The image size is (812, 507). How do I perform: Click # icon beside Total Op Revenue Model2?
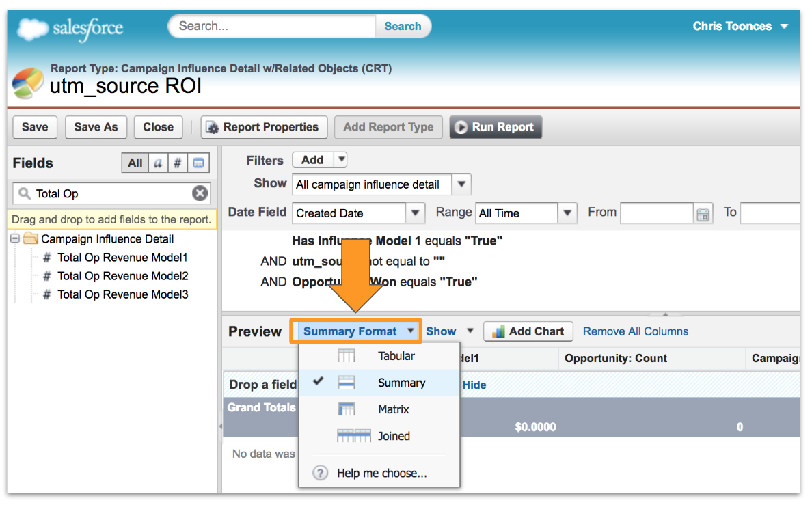(46, 276)
